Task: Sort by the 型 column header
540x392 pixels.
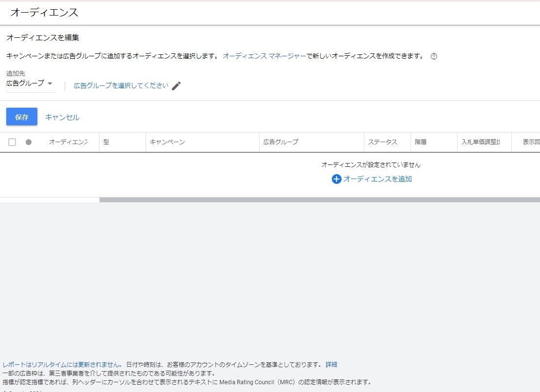Action: [x=106, y=142]
